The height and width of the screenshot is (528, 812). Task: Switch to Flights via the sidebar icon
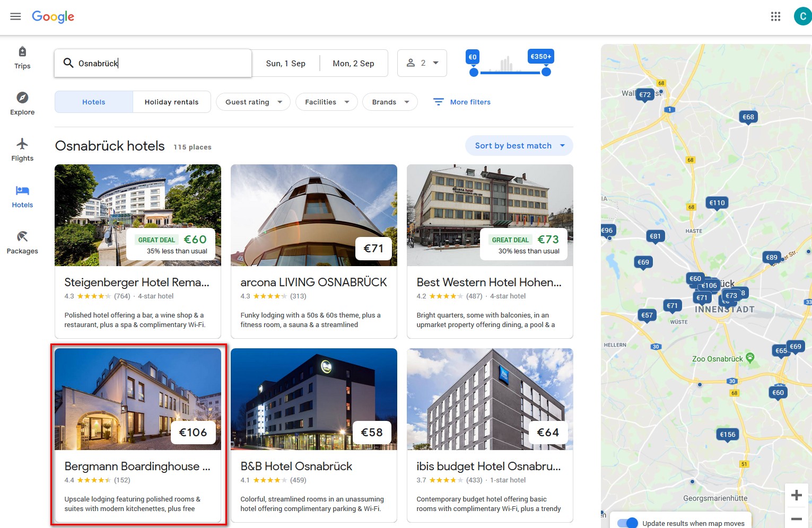click(22, 149)
